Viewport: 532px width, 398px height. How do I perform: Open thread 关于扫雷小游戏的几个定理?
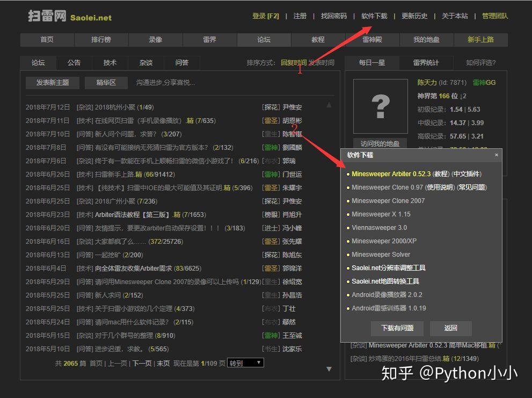point(133,309)
